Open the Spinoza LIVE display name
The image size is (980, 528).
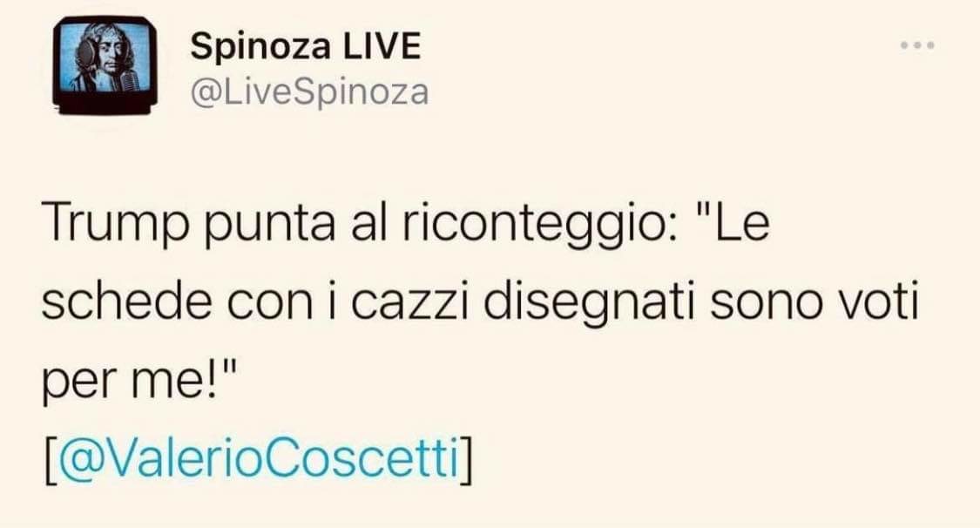point(306,46)
